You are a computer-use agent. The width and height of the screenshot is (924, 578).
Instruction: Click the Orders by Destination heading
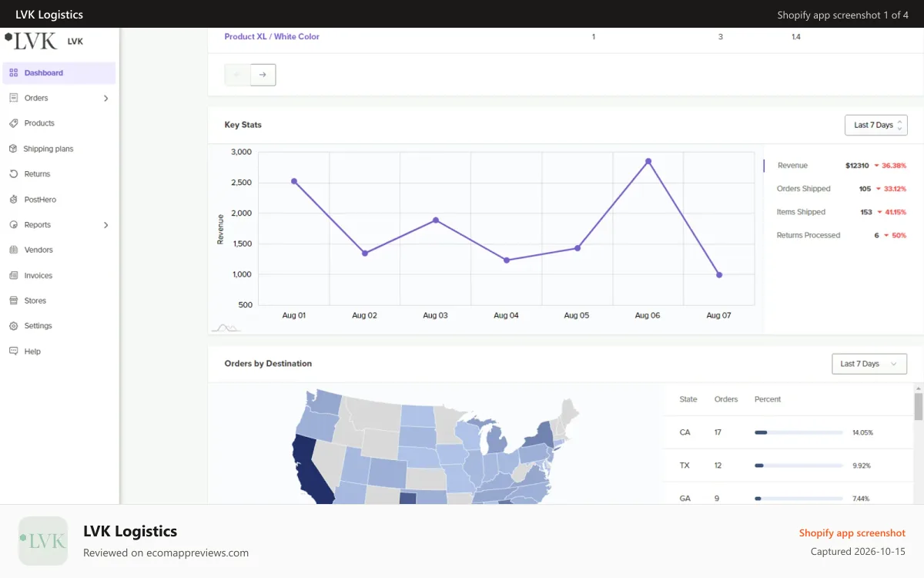click(x=268, y=364)
